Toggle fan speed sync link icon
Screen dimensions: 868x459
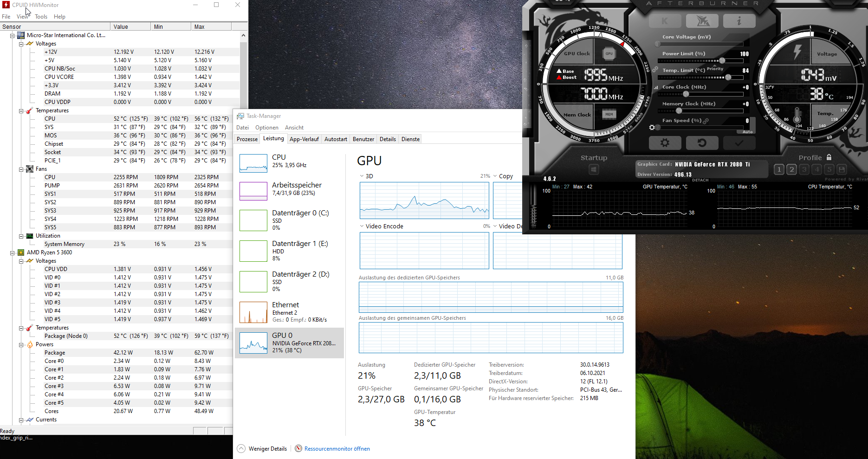coord(706,121)
